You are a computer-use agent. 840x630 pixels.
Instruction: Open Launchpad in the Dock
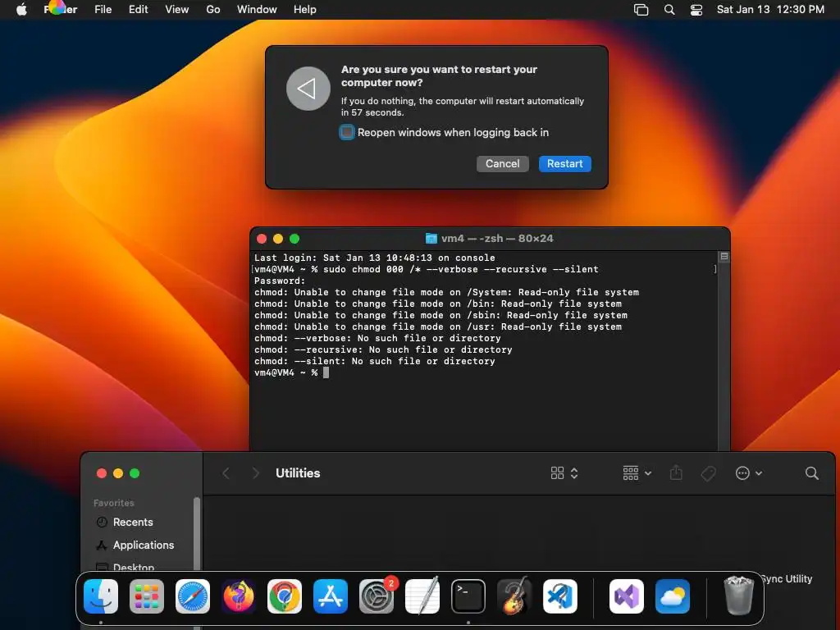(x=147, y=596)
